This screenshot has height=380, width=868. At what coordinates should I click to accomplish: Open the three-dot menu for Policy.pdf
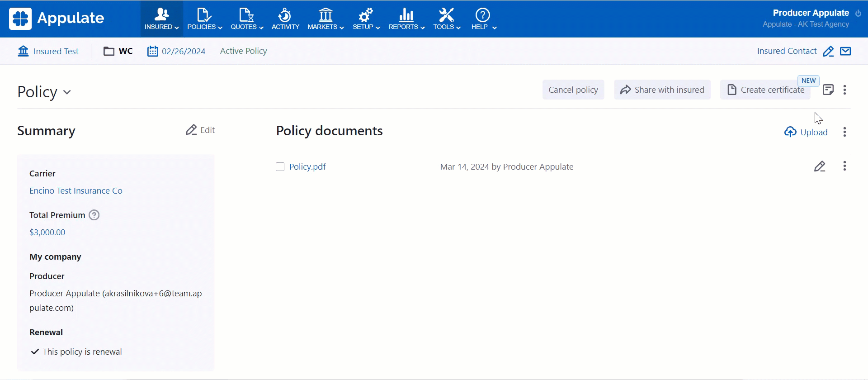pos(844,166)
